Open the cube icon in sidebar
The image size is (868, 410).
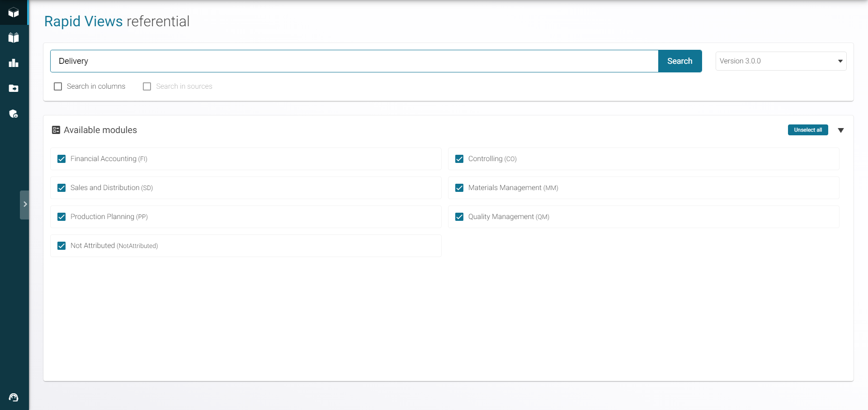pyautogui.click(x=14, y=12)
